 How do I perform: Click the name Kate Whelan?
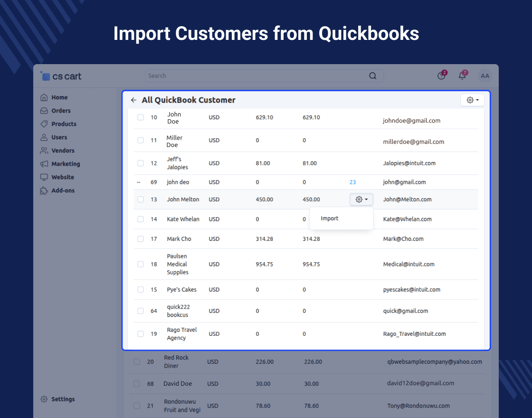pyautogui.click(x=183, y=219)
